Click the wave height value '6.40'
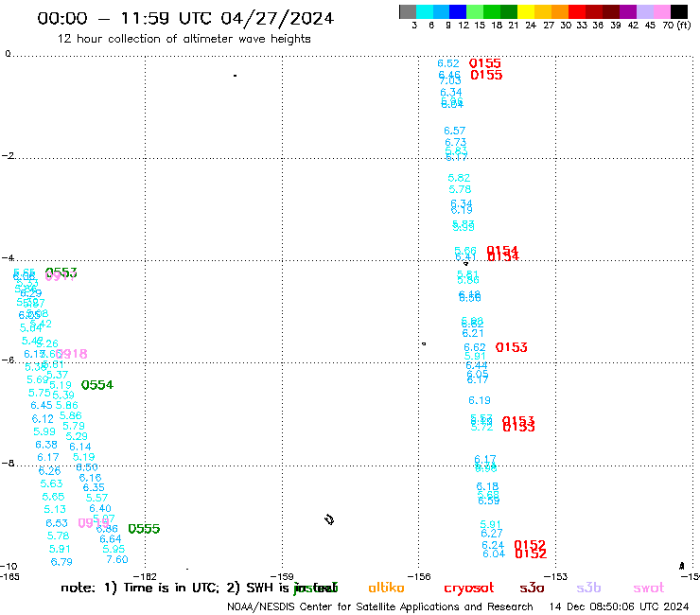The image size is (700, 615). (100, 508)
